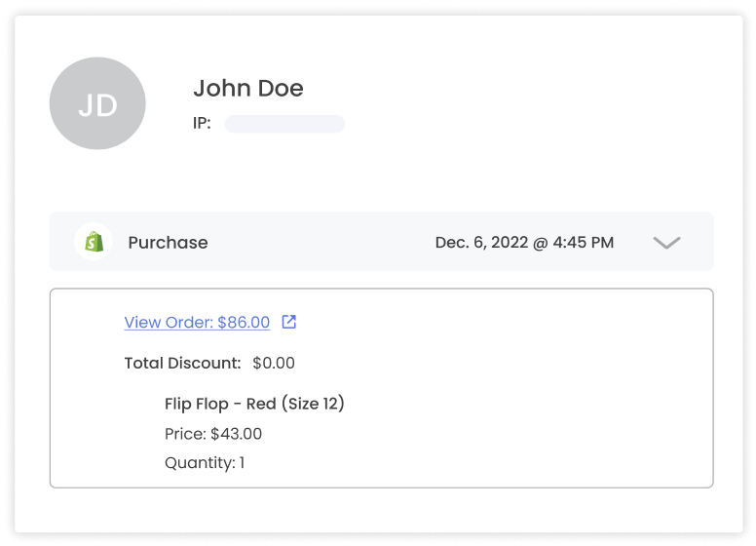Toggle the Purchase header bar

(381, 242)
